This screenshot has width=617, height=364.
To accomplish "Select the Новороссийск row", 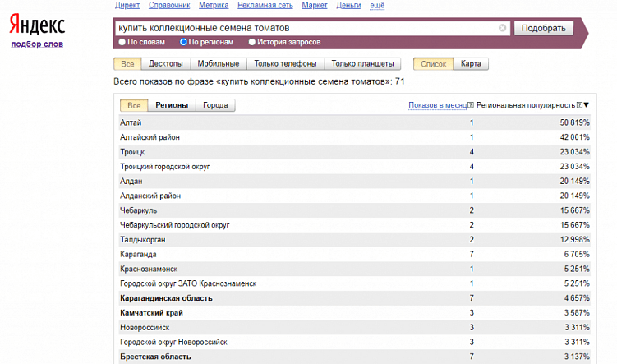I will (x=355, y=327).
